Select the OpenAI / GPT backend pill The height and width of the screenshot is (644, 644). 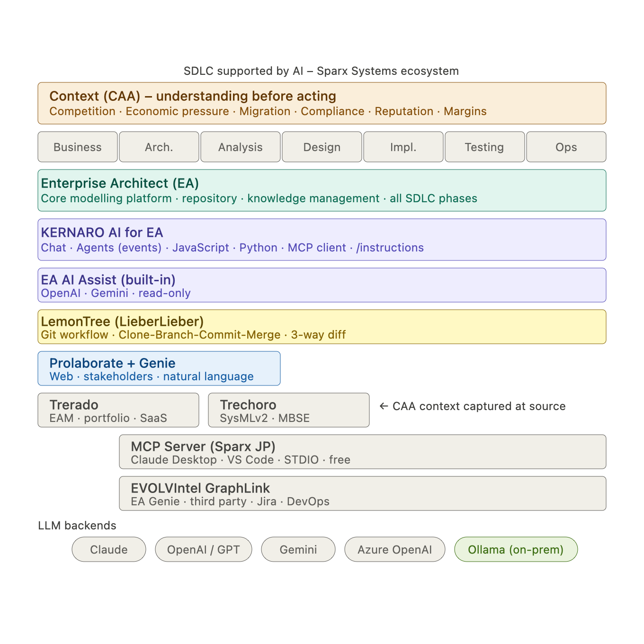point(204,549)
